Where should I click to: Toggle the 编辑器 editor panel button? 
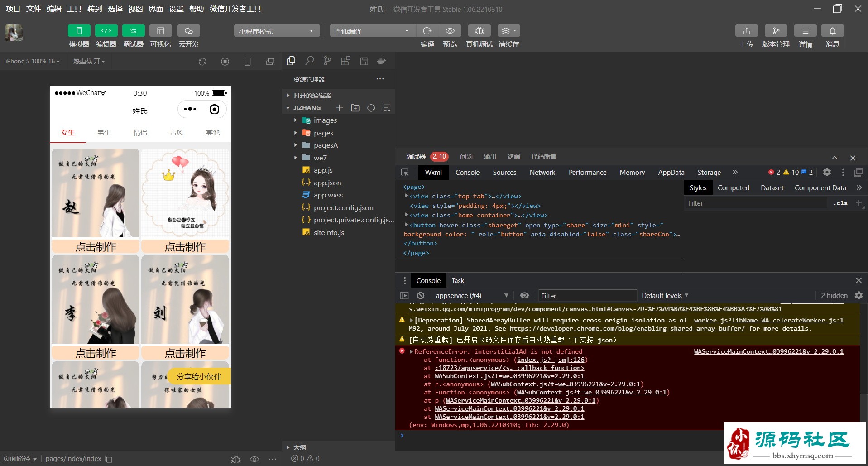point(106,31)
